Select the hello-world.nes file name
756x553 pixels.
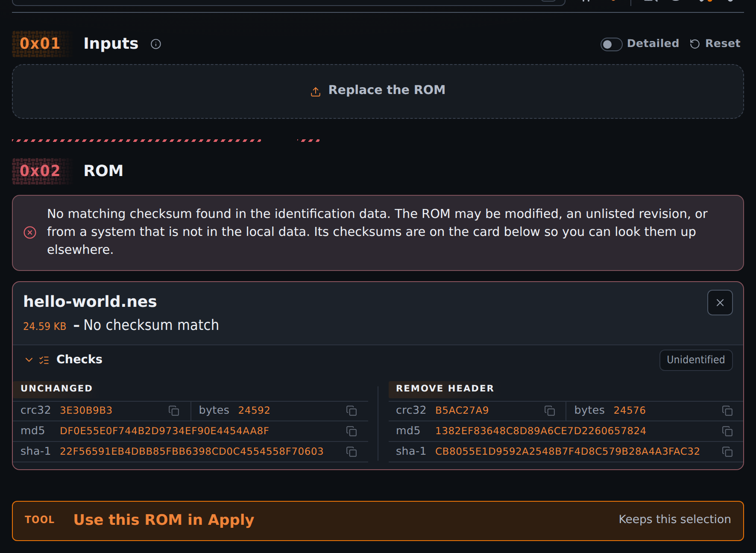(x=90, y=302)
